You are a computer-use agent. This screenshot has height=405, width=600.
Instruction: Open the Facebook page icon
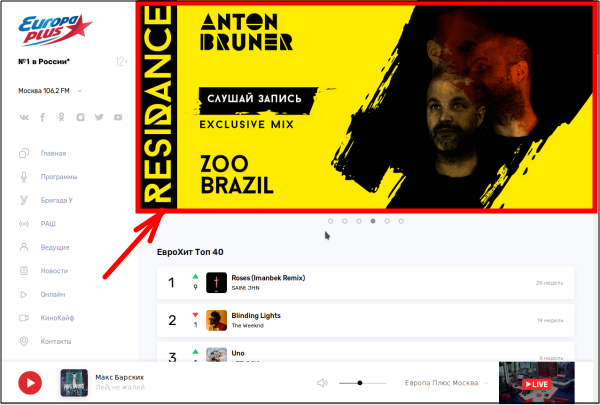click(x=42, y=117)
